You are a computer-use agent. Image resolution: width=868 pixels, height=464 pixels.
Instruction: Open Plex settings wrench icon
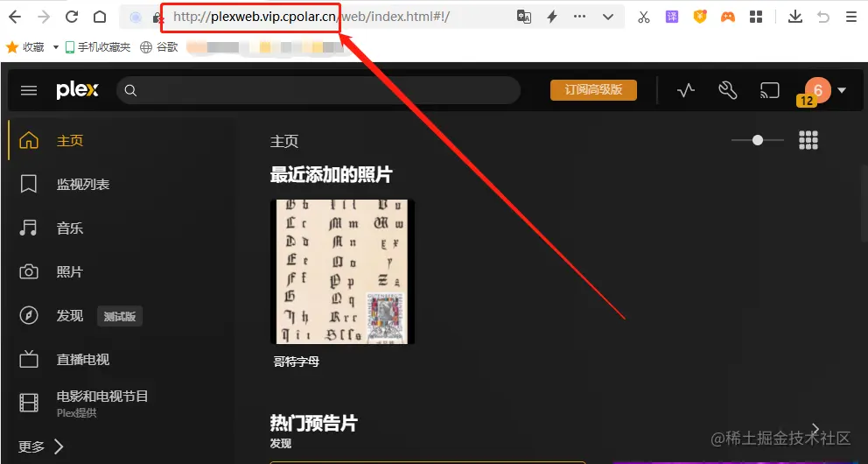[727, 90]
